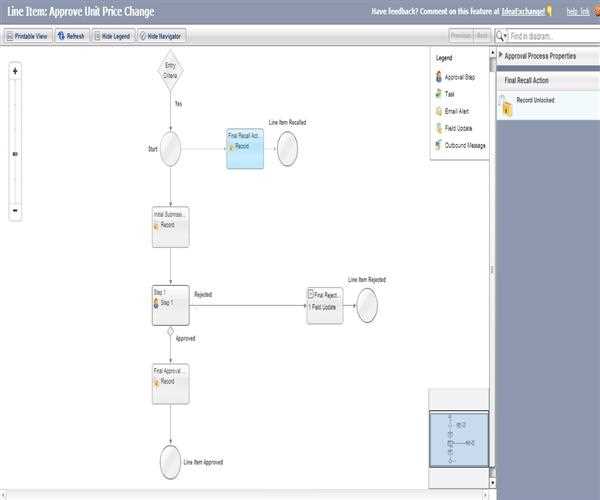Select the Entry Criteria diamond node

click(170, 70)
